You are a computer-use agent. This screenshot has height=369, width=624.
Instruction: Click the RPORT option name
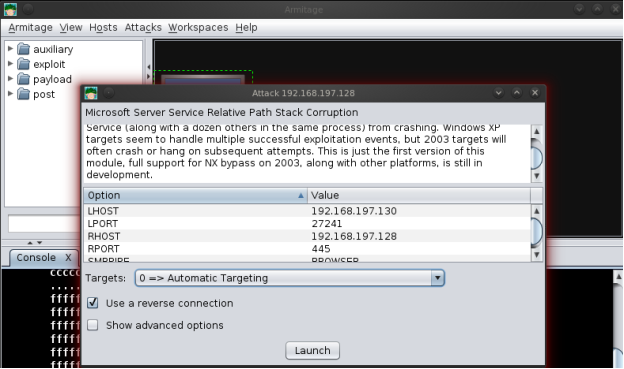[103, 249]
